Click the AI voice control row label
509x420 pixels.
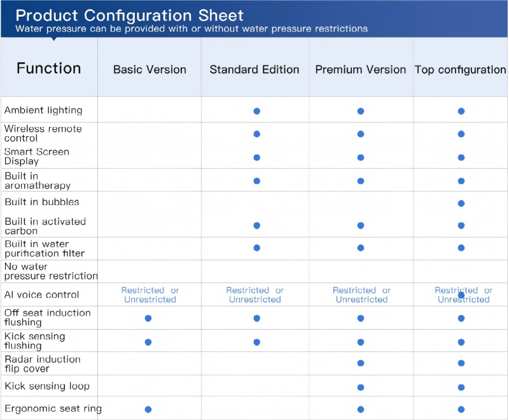42,295
